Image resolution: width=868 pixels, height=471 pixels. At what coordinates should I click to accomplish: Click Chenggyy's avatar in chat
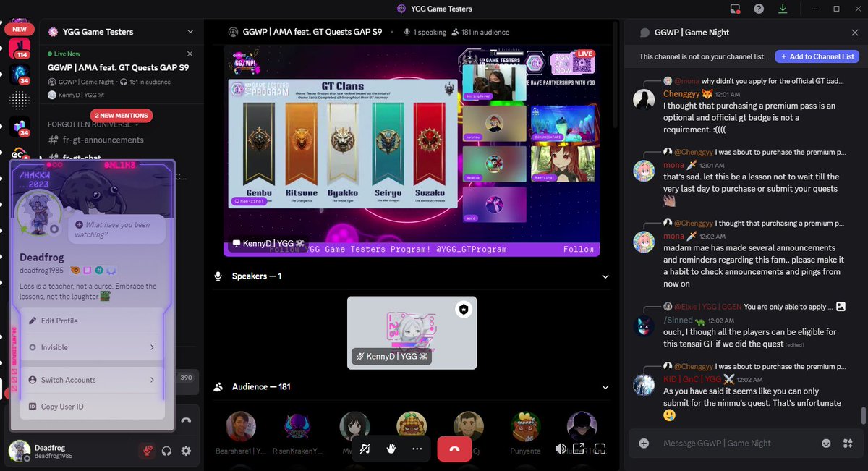click(644, 99)
